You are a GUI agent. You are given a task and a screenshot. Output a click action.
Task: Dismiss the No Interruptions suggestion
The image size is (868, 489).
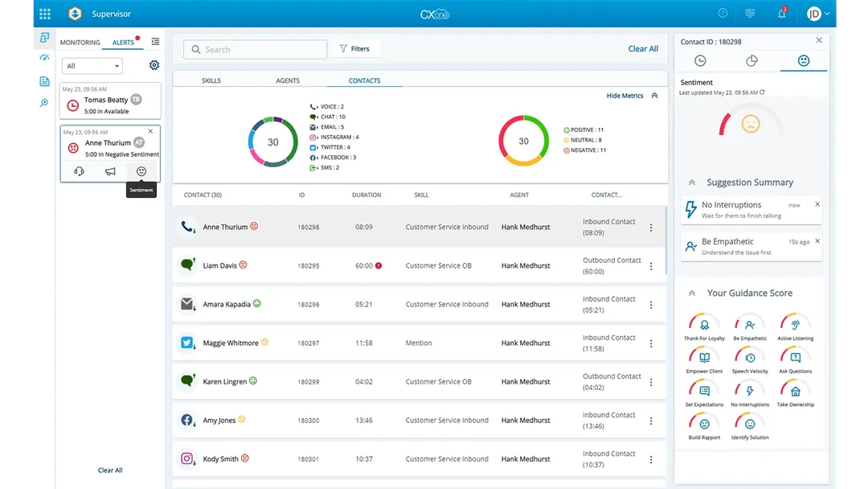click(817, 204)
